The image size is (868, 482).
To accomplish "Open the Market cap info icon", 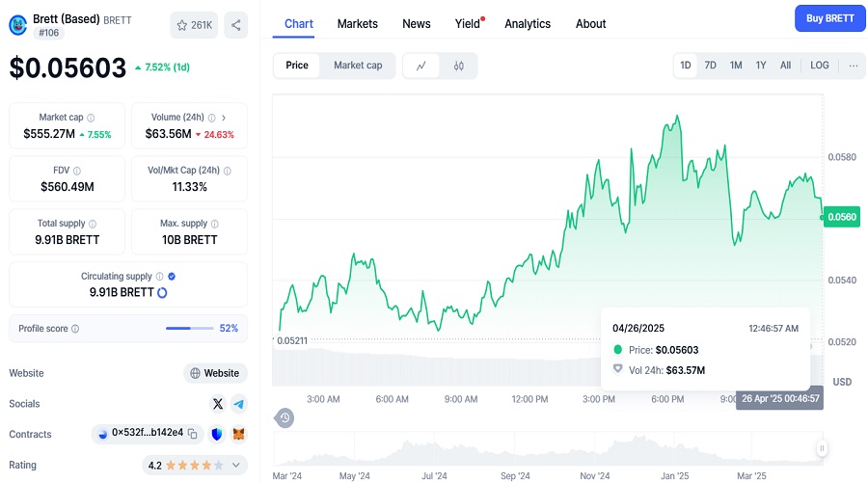I will point(91,118).
